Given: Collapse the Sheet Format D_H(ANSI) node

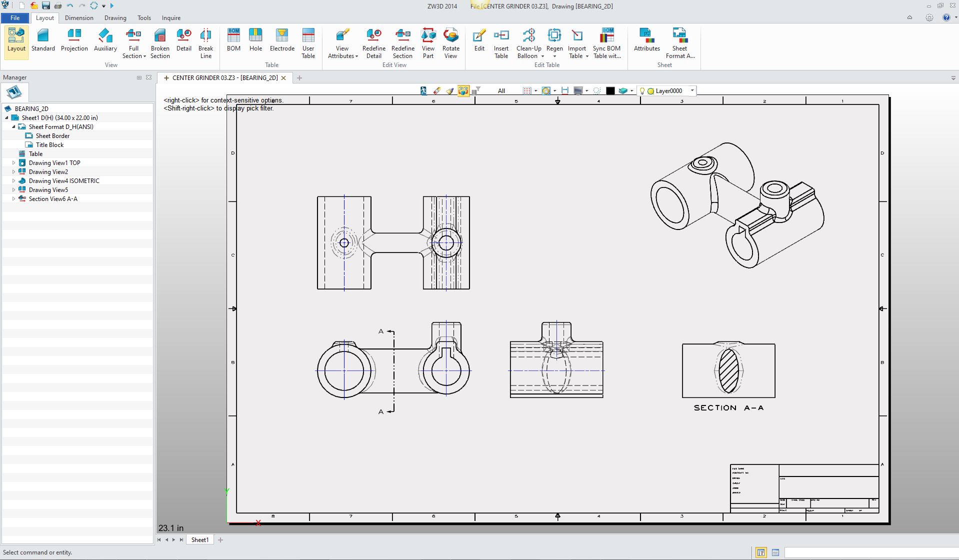Looking at the screenshot, I should coord(13,127).
